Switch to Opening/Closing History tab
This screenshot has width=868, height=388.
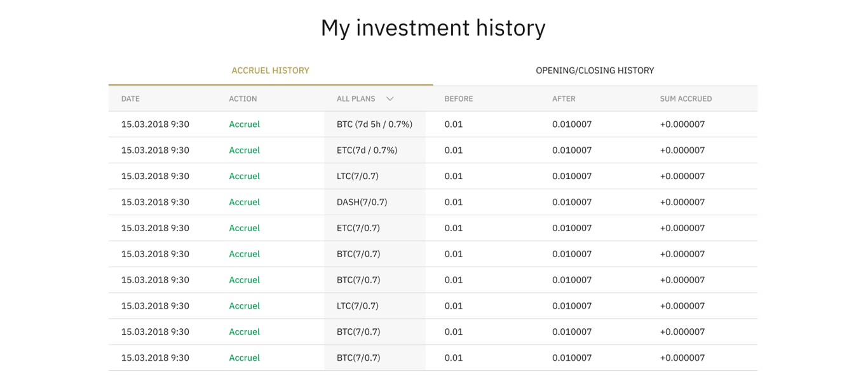coord(594,70)
